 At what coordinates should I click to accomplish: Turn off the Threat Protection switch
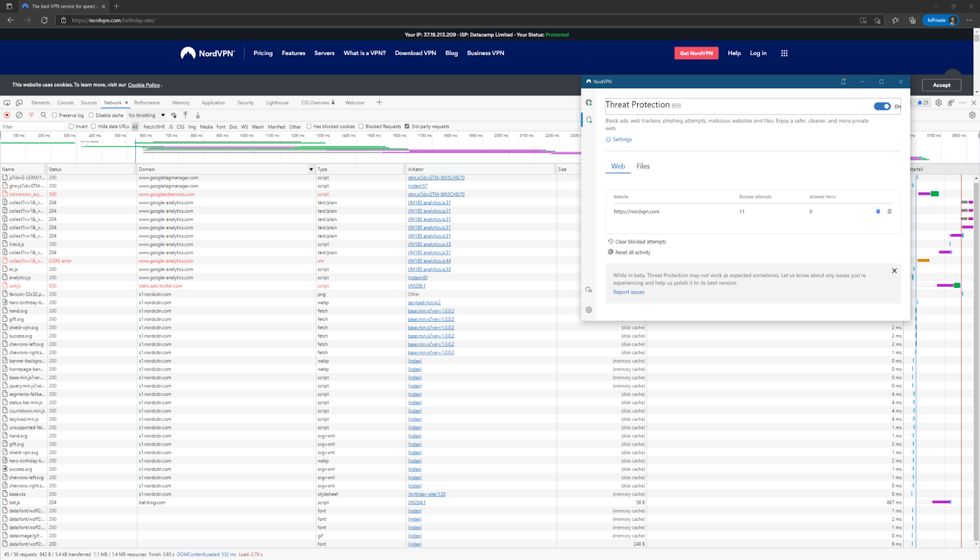tap(882, 107)
